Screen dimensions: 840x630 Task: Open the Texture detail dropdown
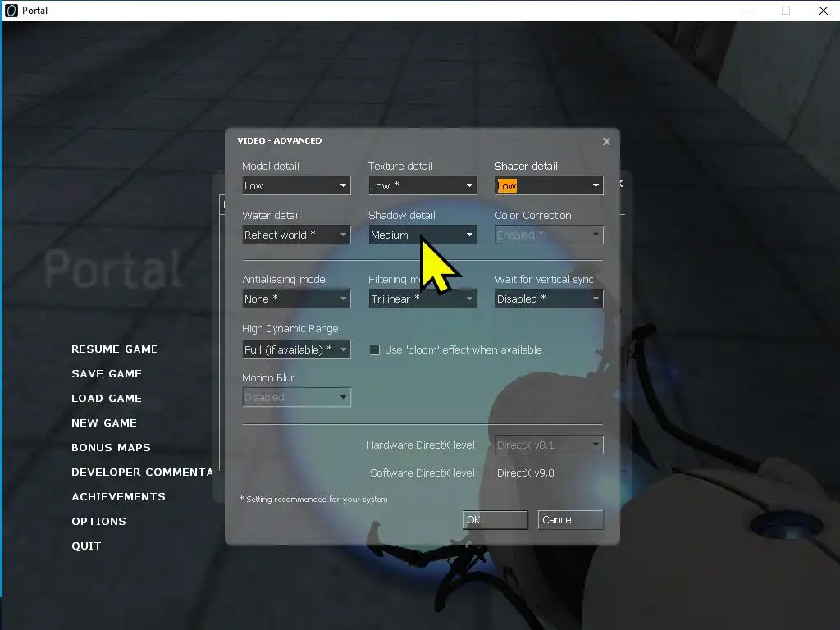coord(422,185)
